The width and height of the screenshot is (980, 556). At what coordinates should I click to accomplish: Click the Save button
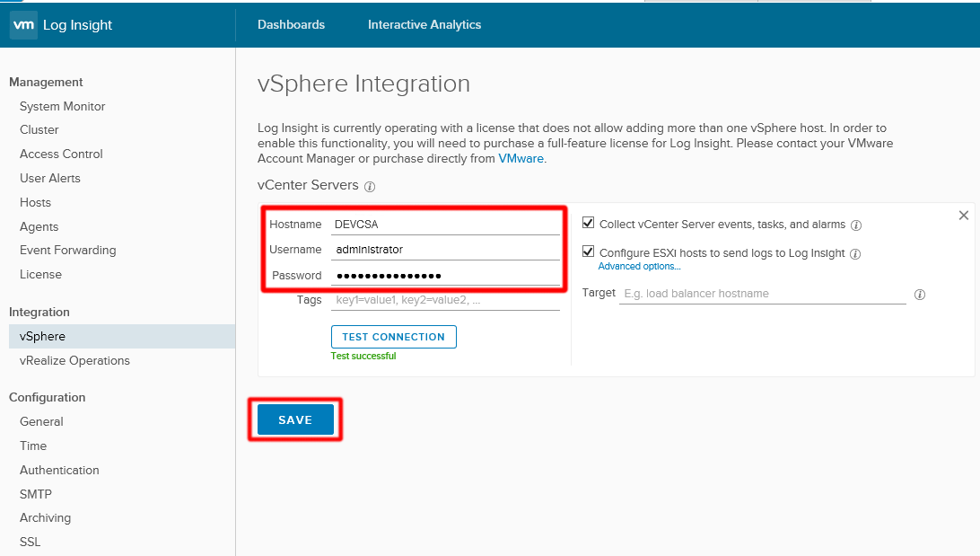tap(295, 419)
